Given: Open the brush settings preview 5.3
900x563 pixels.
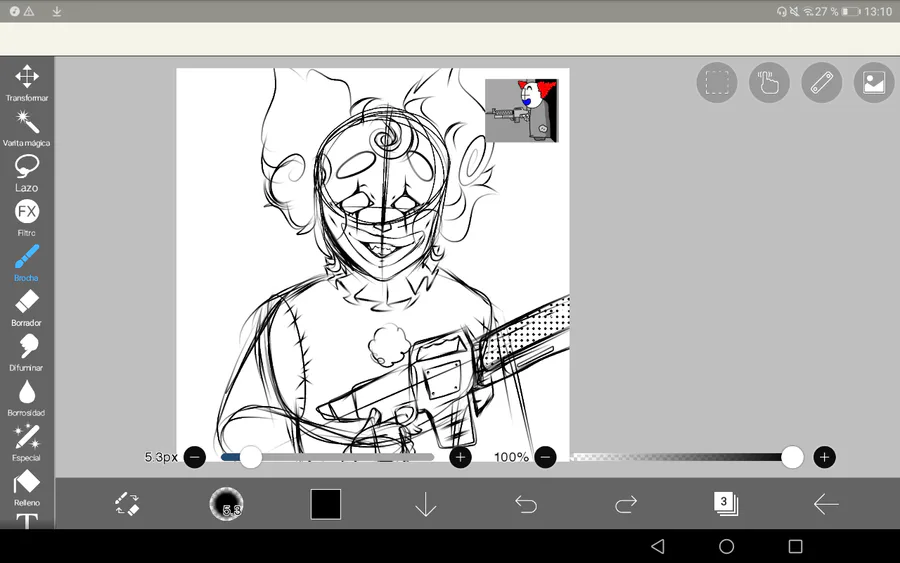Looking at the screenshot, I should tap(226, 504).
